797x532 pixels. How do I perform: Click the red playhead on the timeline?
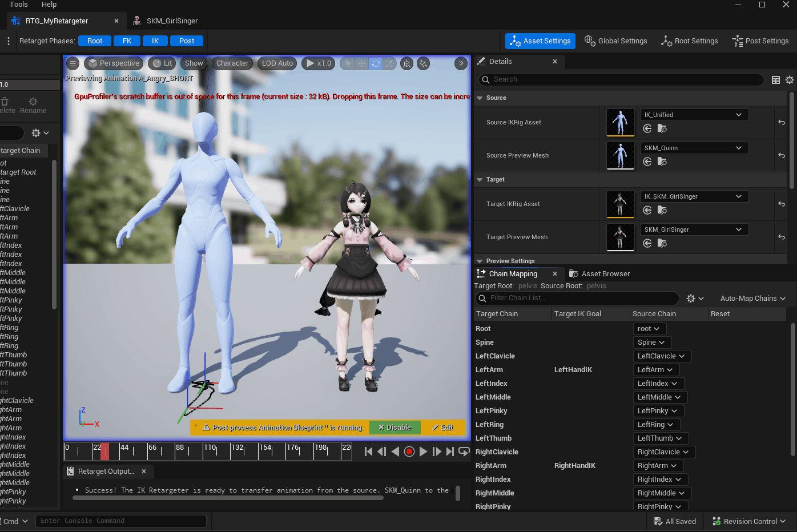(x=104, y=451)
